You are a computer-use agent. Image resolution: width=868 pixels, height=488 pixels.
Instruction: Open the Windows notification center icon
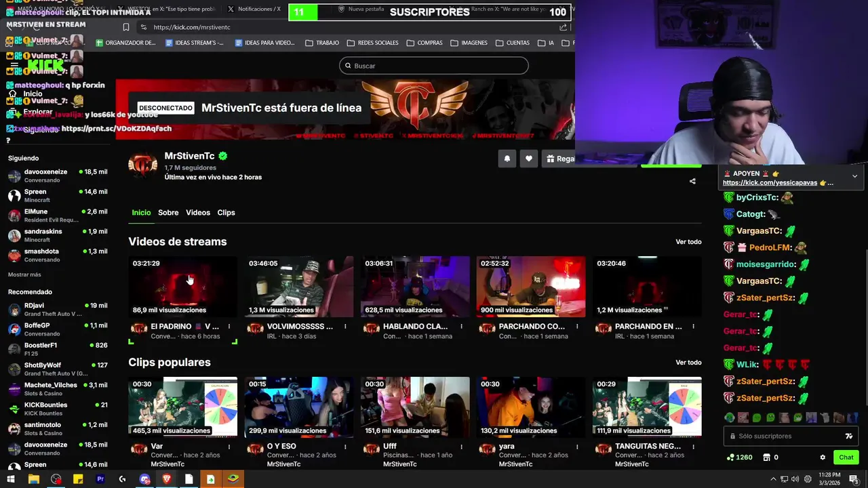(x=854, y=479)
